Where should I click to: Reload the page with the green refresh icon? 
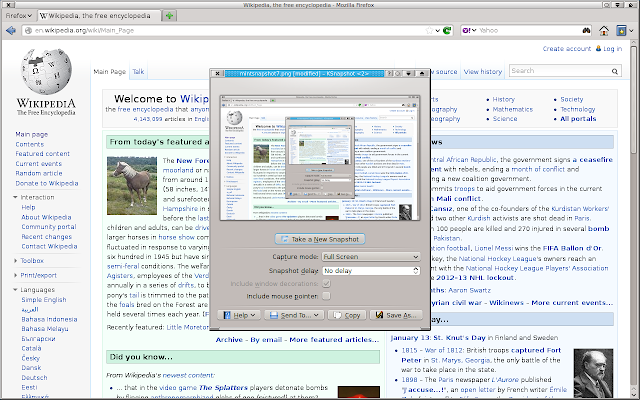447,31
